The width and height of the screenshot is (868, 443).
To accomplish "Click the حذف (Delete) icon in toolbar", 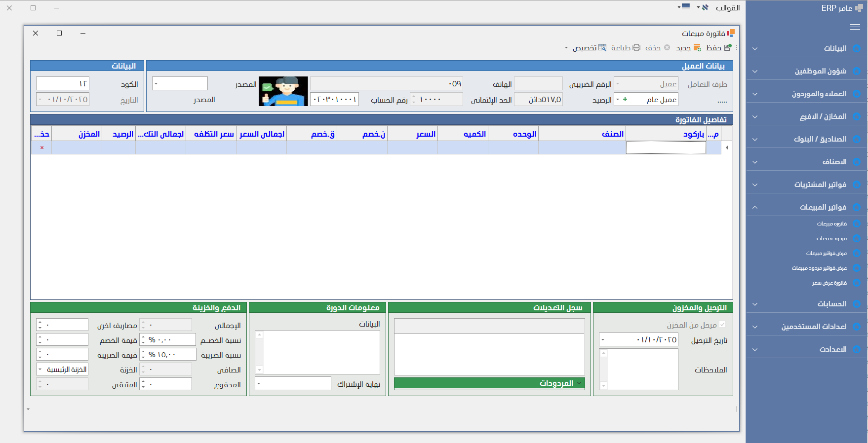I will (667, 48).
